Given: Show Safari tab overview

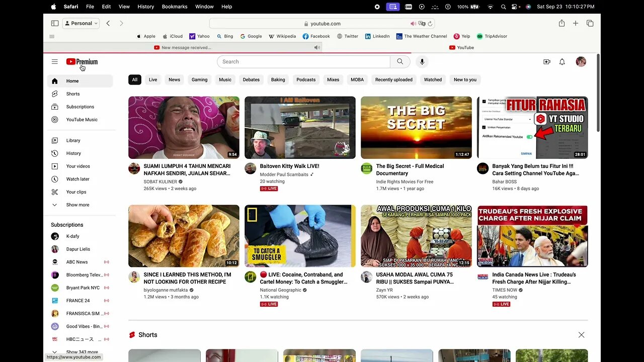Looking at the screenshot, I should coord(590,23).
